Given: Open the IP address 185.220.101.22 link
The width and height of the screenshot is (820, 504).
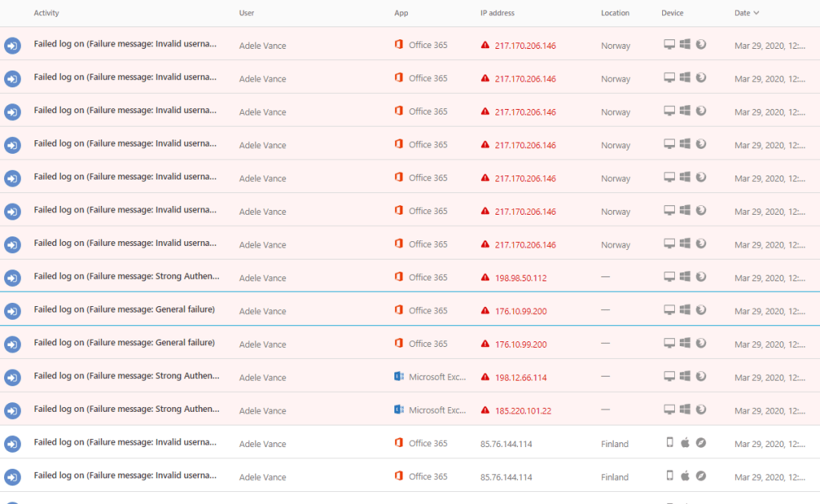Looking at the screenshot, I should click(x=523, y=411).
